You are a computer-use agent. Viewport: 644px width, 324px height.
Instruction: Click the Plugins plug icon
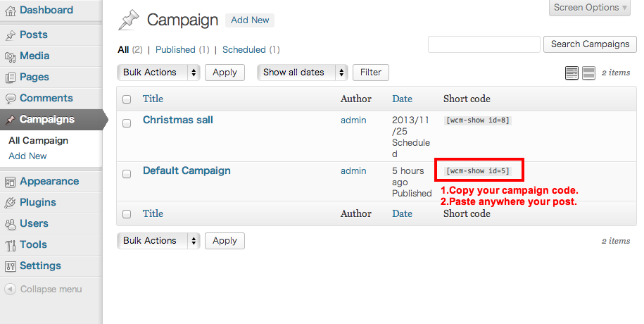point(10,203)
